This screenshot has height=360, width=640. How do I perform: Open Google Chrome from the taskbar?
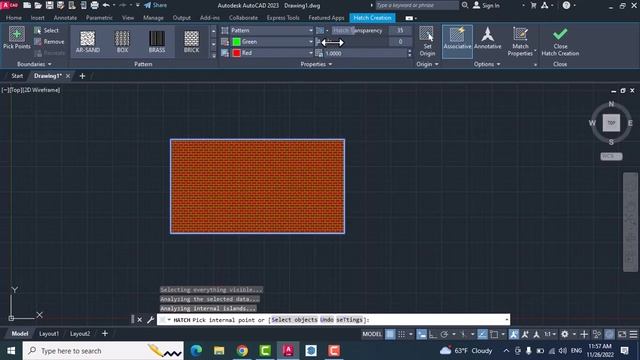[242, 351]
